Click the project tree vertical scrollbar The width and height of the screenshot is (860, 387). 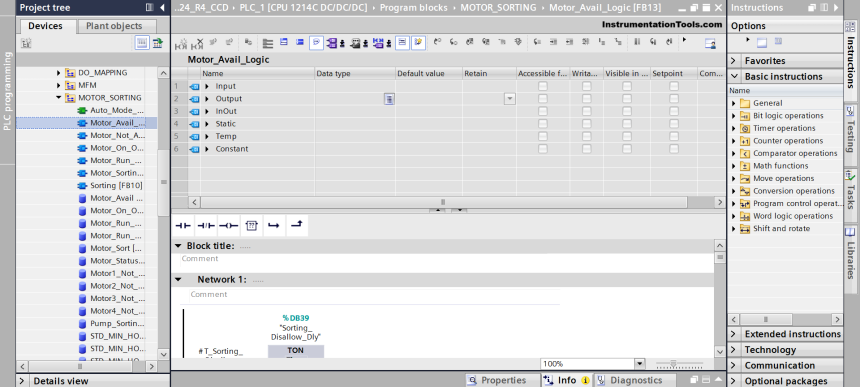[x=163, y=182]
